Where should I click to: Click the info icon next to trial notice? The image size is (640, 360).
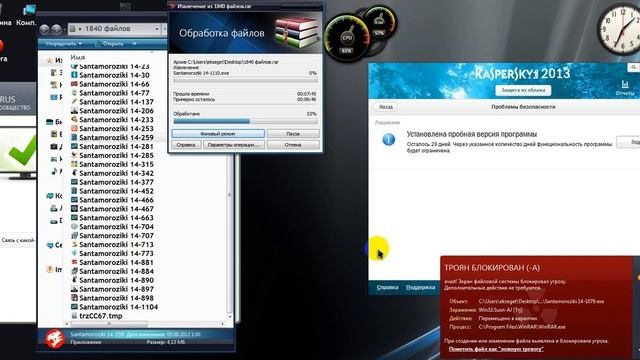click(388, 140)
